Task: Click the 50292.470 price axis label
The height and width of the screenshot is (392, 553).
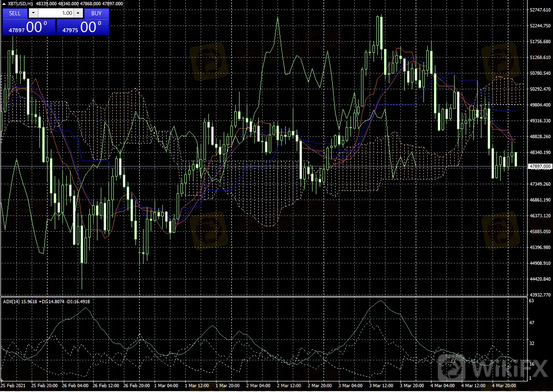Action: (x=540, y=89)
